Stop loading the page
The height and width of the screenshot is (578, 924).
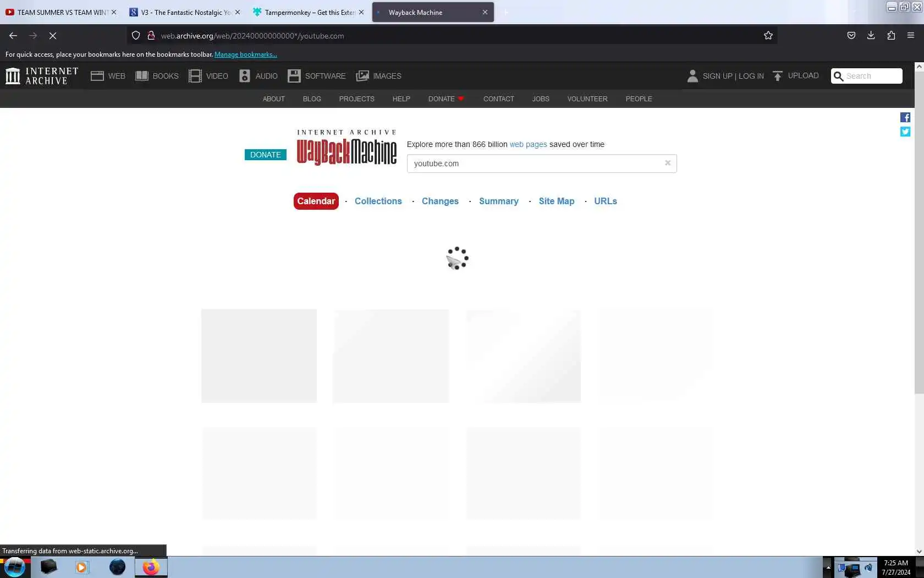coord(53,36)
